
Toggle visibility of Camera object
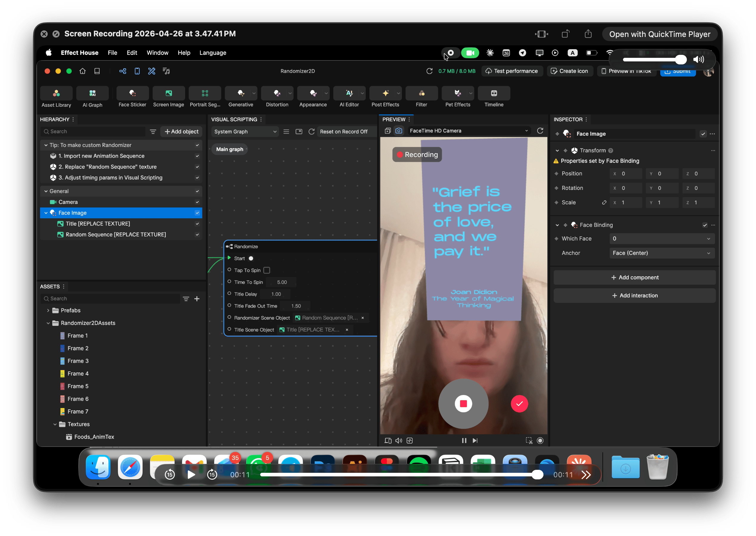(197, 202)
